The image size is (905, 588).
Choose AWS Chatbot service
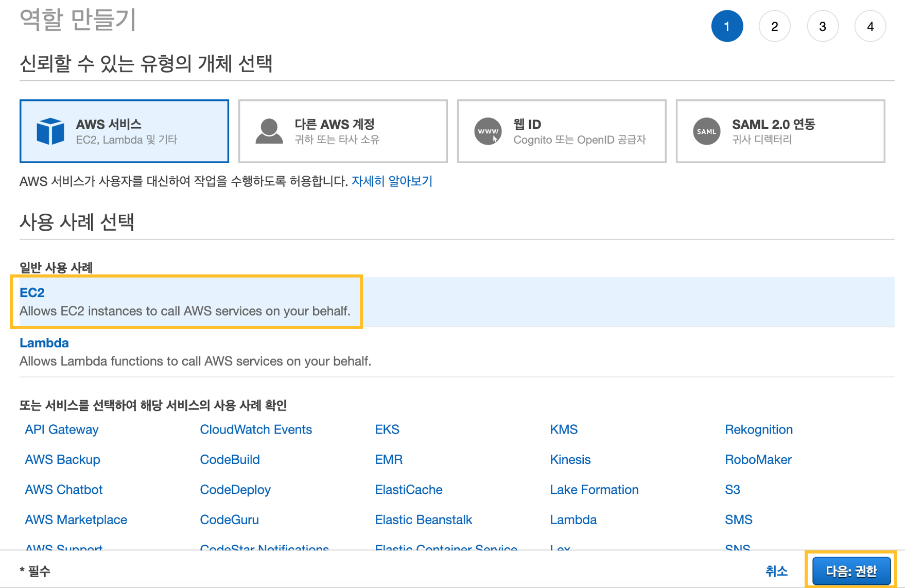(64, 490)
